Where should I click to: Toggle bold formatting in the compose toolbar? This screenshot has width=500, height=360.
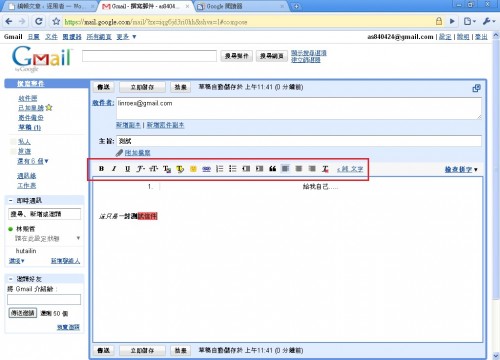point(101,169)
